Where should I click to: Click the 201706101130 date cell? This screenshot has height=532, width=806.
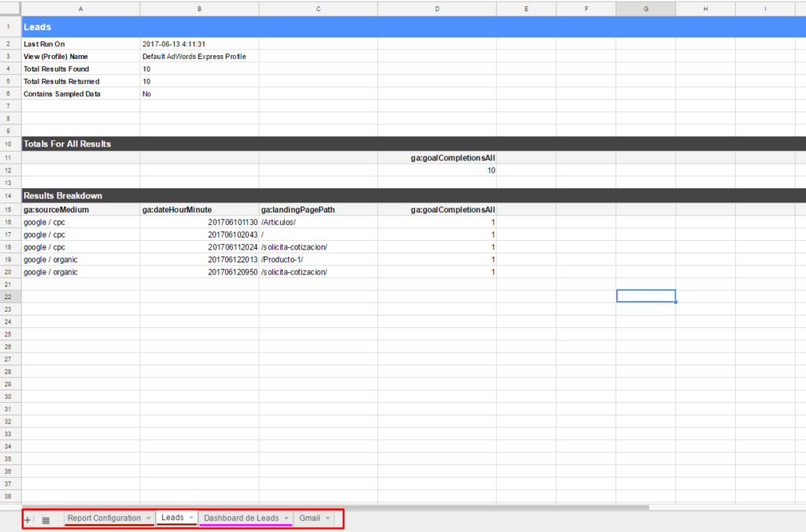tap(199, 223)
